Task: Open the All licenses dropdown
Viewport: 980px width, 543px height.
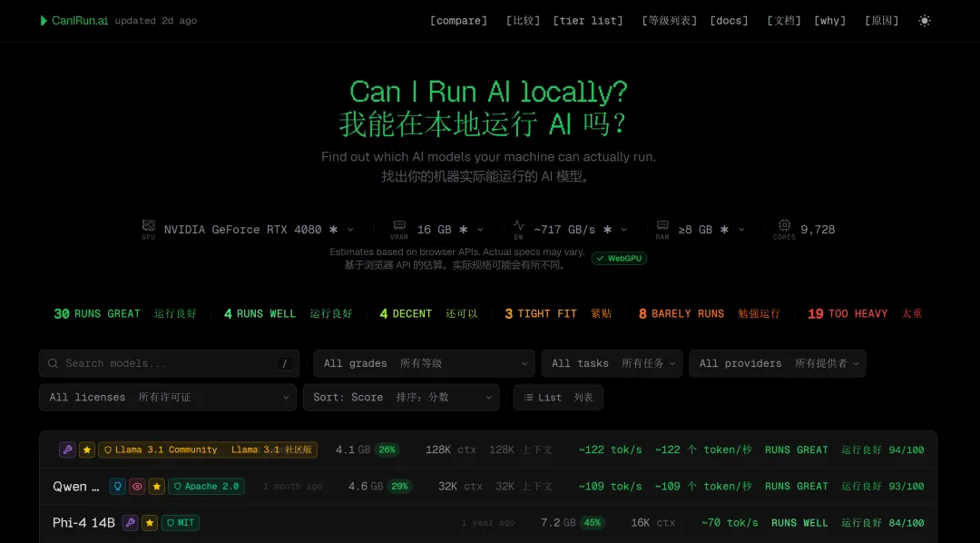Action: (x=168, y=397)
